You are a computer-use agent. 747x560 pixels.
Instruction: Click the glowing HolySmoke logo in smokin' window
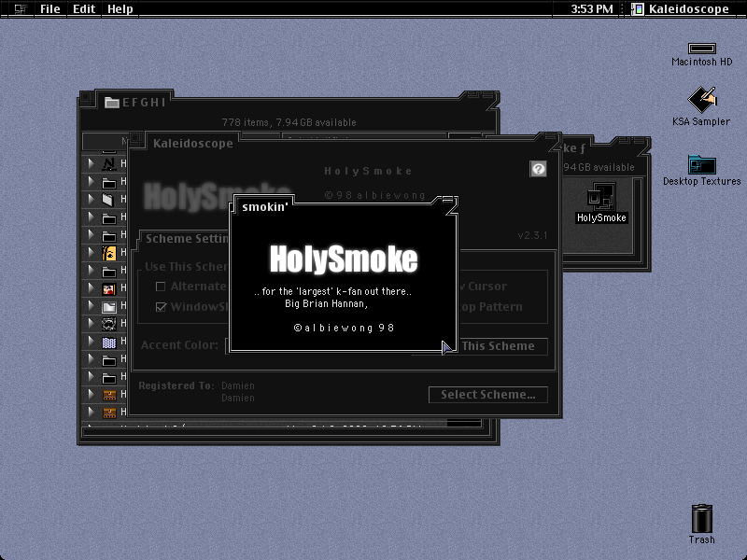pos(344,259)
